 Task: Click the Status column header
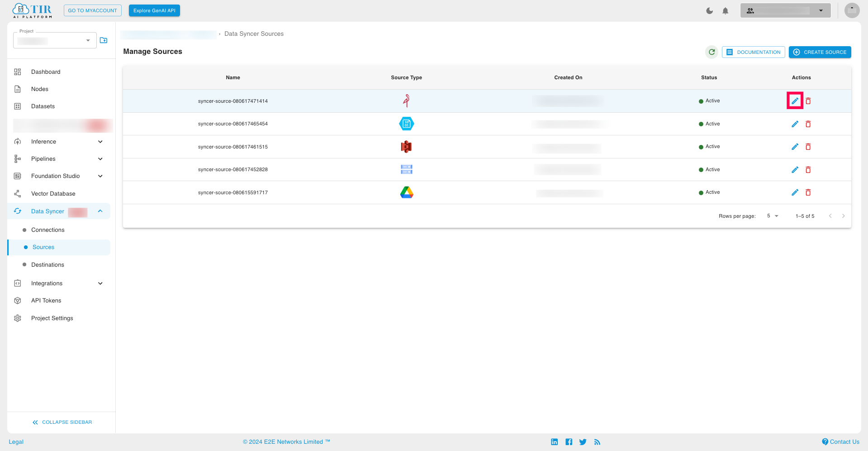coord(709,77)
